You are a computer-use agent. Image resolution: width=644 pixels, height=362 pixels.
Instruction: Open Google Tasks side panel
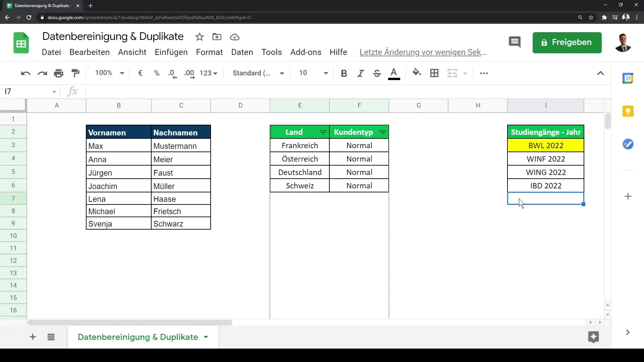click(x=628, y=144)
